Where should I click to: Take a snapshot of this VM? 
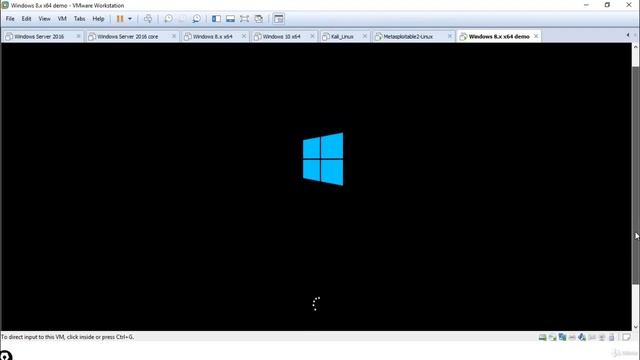(168, 19)
